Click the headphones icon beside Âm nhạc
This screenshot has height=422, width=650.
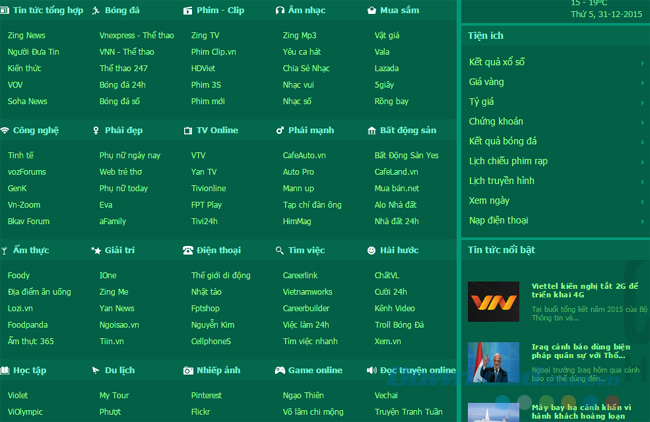click(x=280, y=11)
